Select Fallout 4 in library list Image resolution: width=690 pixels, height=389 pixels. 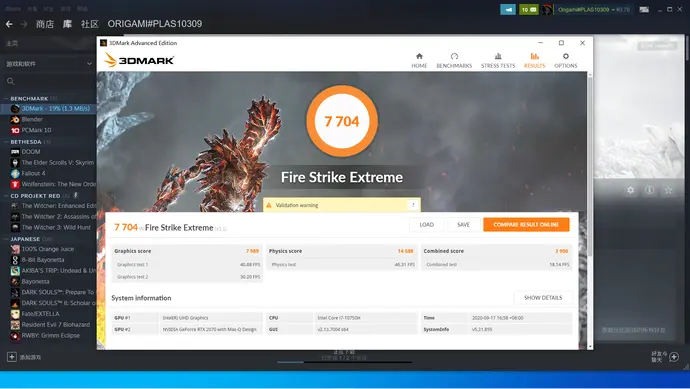[x=48, y=173]
